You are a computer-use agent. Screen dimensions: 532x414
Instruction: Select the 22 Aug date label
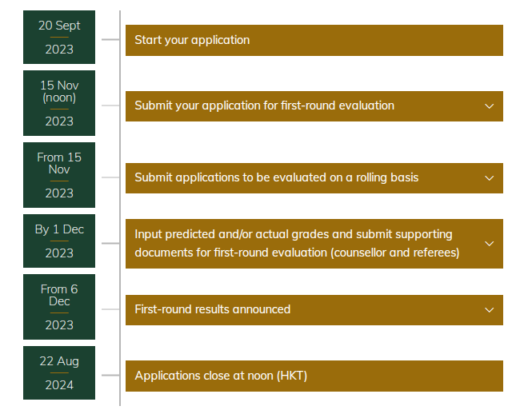click(x=59, y=361)
